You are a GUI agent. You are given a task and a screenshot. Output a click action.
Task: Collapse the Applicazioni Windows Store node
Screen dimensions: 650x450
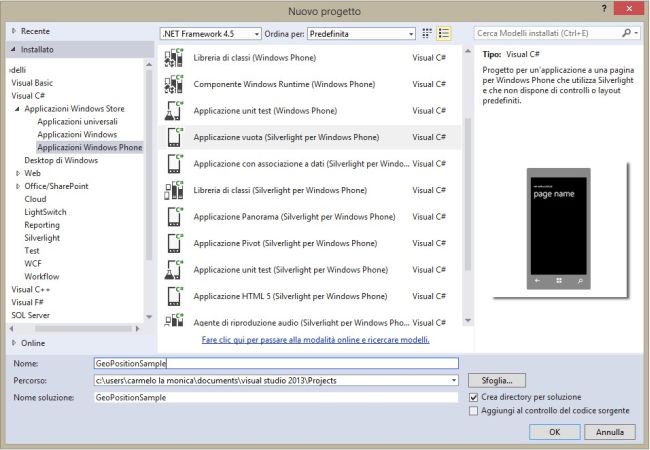[17, 109]
